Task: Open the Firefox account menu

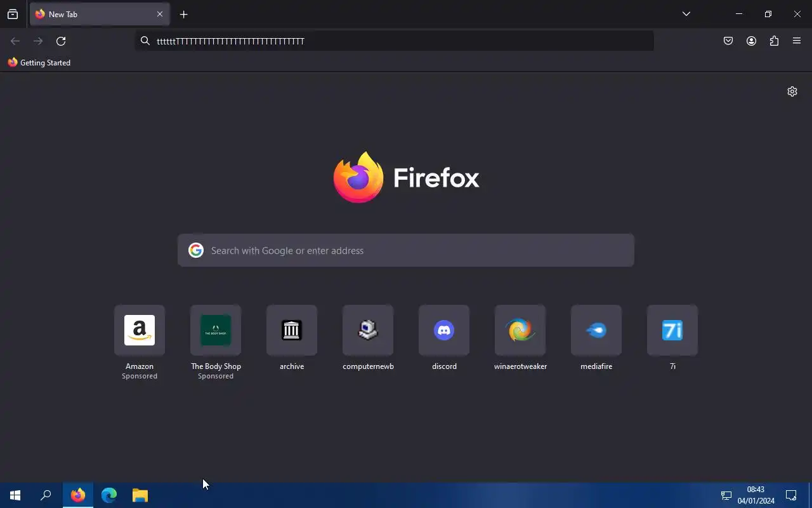Action: (751, 41)
